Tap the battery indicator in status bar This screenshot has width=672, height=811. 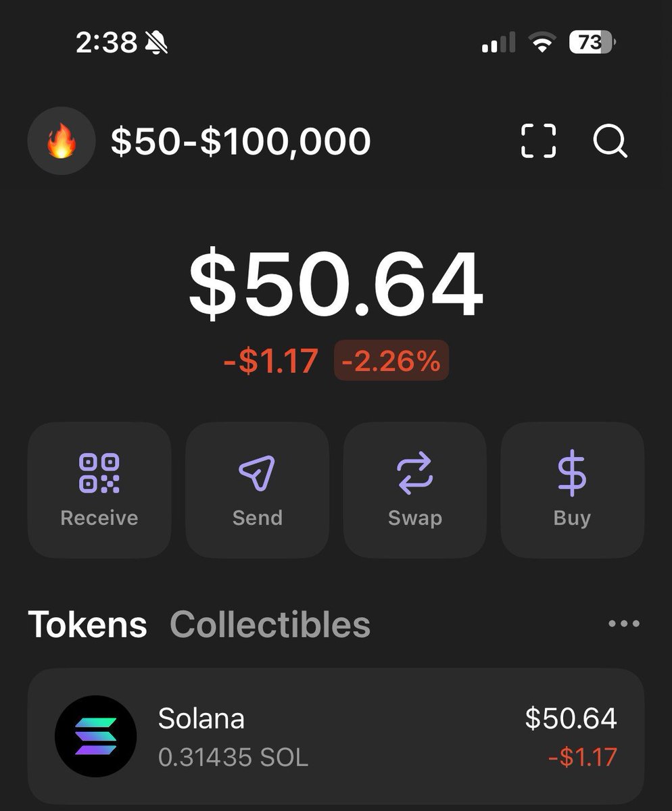coord(593,44)
